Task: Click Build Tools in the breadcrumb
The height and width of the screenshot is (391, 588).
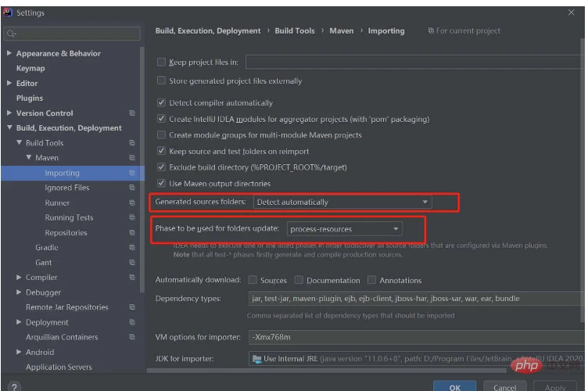Action: click(295, 31)
